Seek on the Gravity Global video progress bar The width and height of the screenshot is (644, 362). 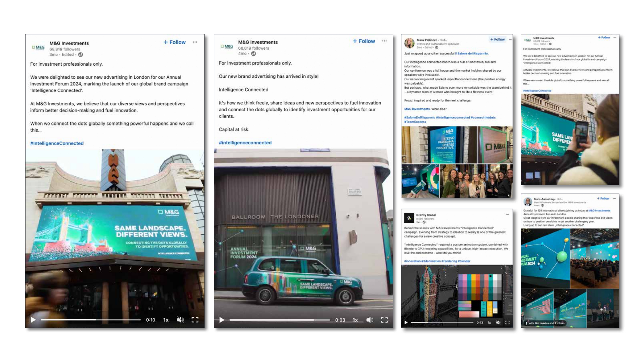click(x=442, y=323)
